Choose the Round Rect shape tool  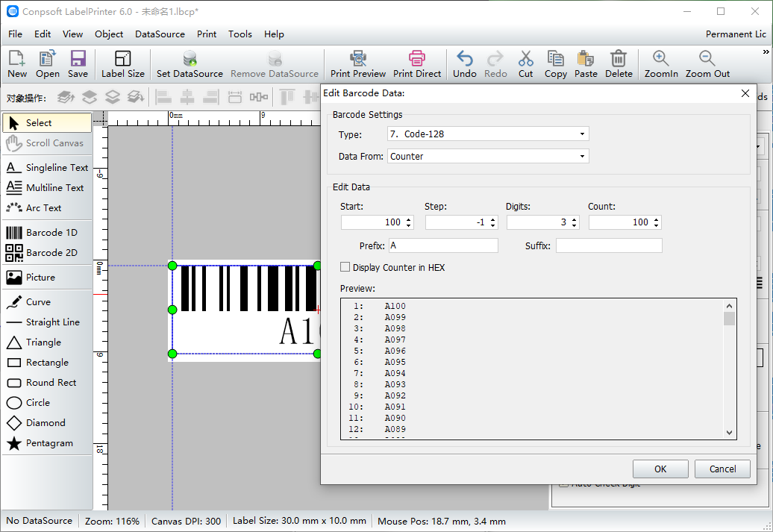[x=47, y=383]
